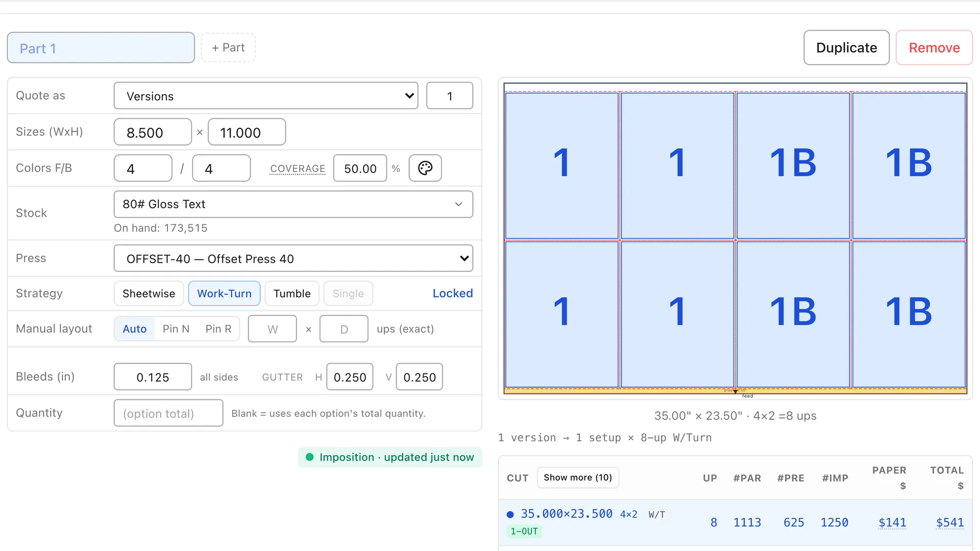Click the Duplicate button
The width and height of the screenshot is (980, 551).
[x=846, y=47]
